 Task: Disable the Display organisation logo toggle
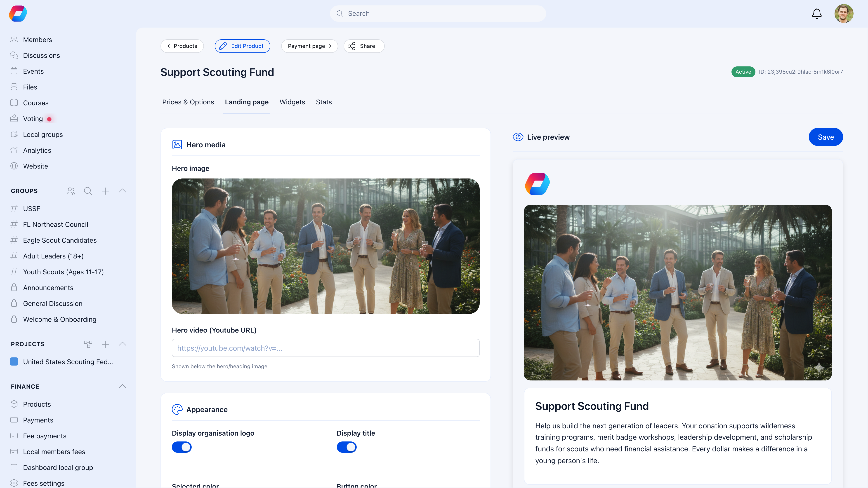(182, 447)
